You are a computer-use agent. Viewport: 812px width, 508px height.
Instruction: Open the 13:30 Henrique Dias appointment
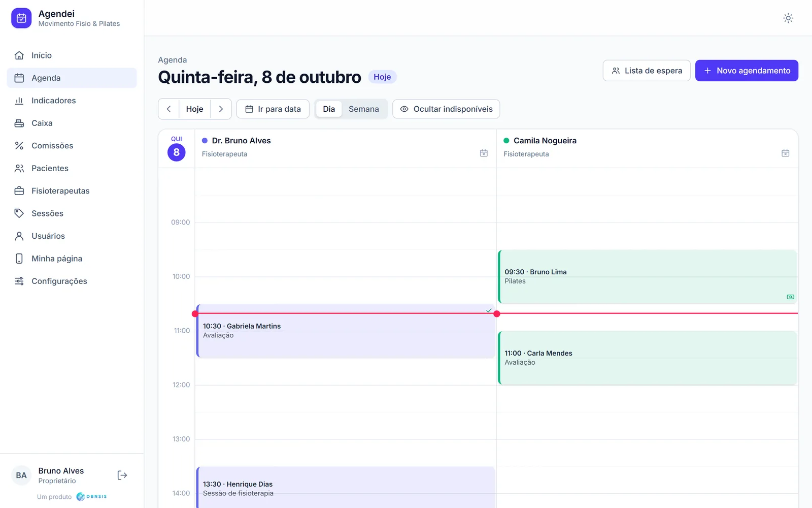click(346, 488)
